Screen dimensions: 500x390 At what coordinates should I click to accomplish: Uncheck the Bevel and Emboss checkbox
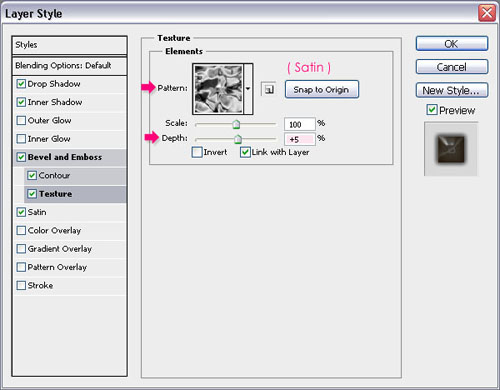coord(21,157)
